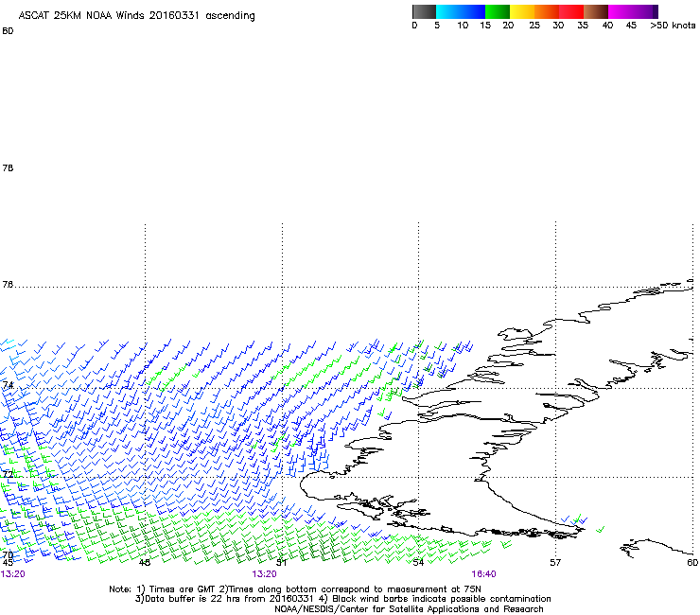
Task: Click the '57' longitude axis label
Action: (x=555, y=563)
